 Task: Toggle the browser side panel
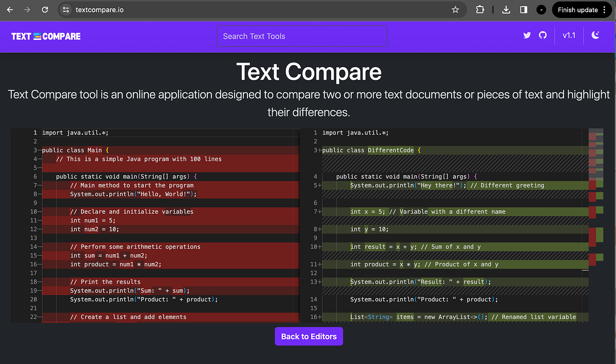pyautogui.click(x=524, y=9)
